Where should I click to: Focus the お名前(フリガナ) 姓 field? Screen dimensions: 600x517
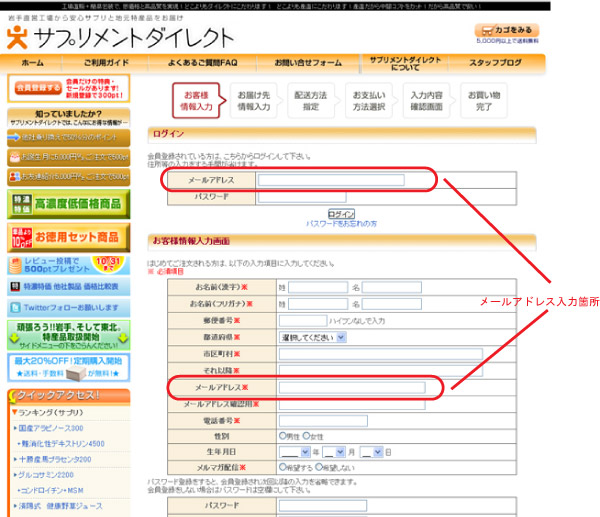point(318,304)
